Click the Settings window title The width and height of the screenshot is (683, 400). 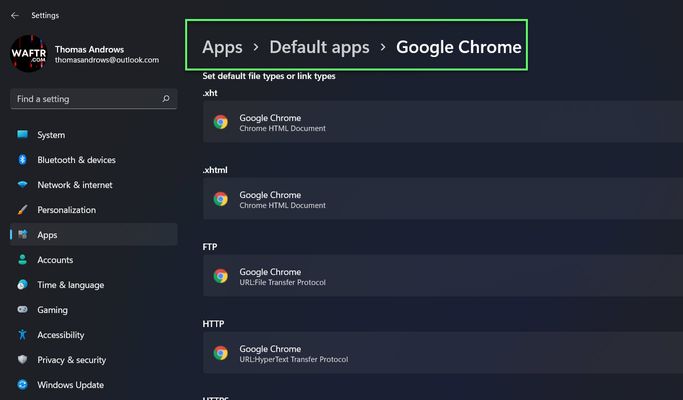(45, 15)
